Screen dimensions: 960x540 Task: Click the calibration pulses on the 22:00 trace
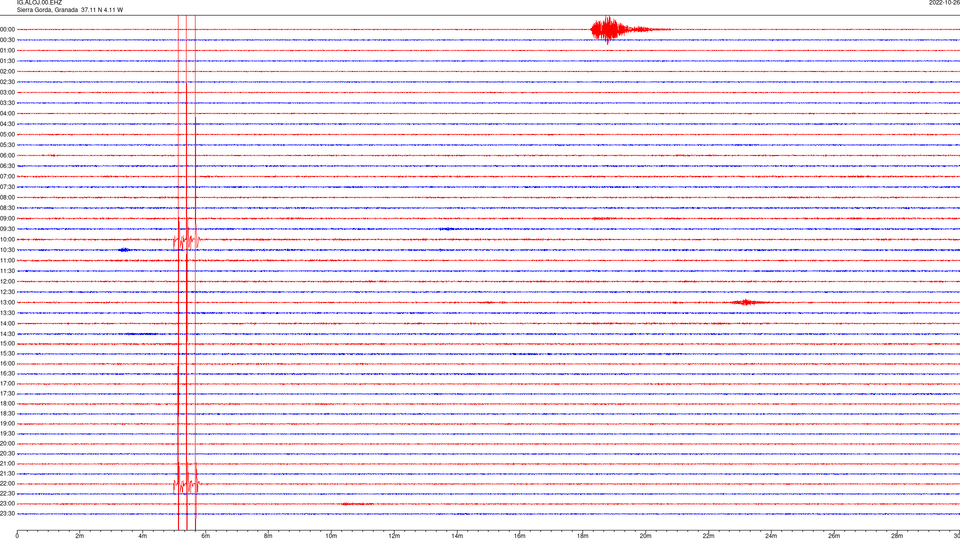187,484
